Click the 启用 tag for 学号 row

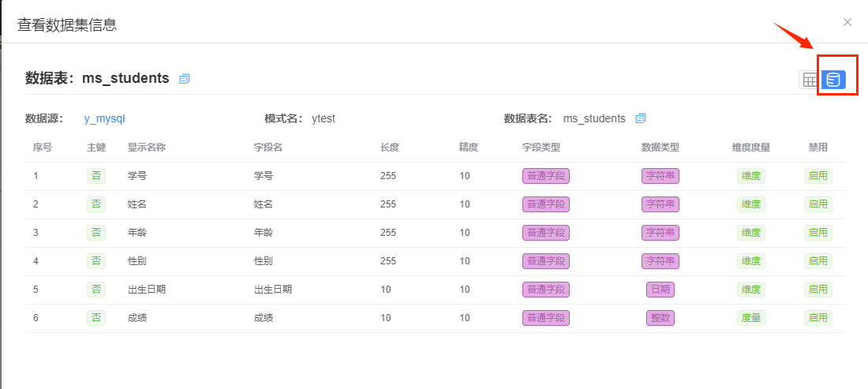pos(818,176)
